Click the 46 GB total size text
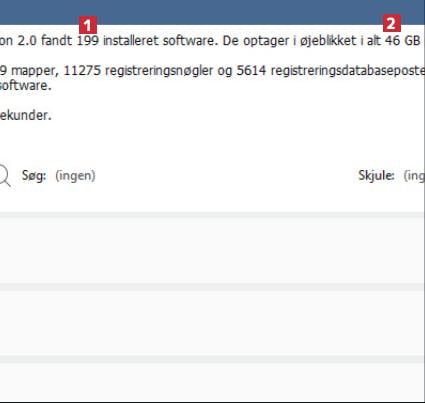 [403, 41]
